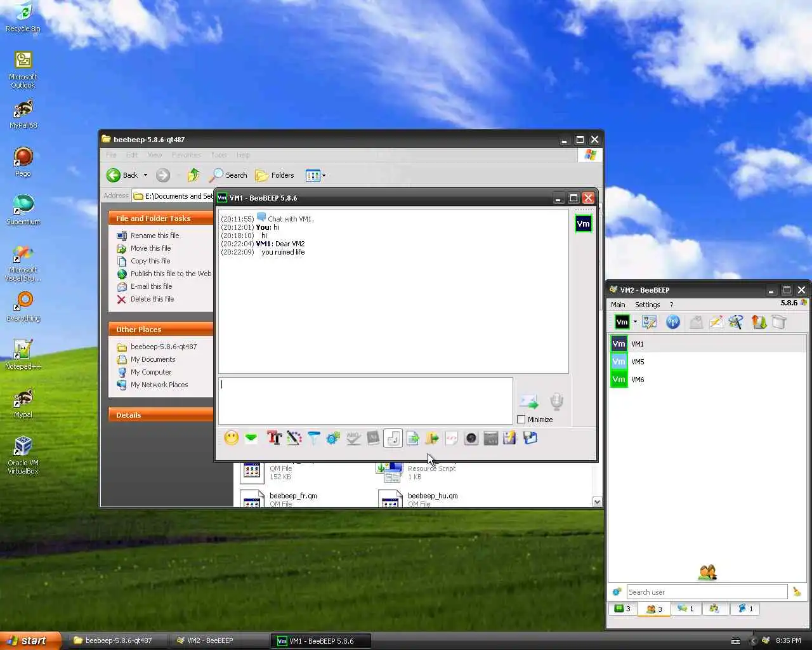
Task: Open the Settings menu in VM2 BeeBEEP
Action: [x=648, y=305]
